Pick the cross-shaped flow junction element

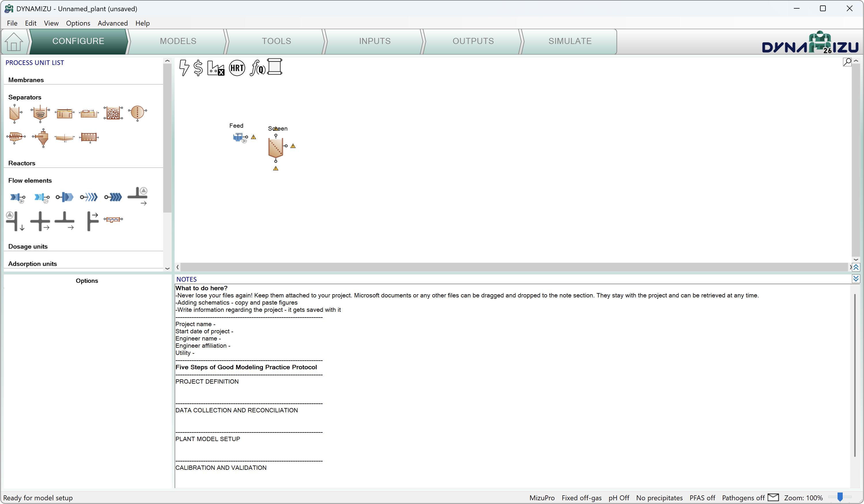40,221
